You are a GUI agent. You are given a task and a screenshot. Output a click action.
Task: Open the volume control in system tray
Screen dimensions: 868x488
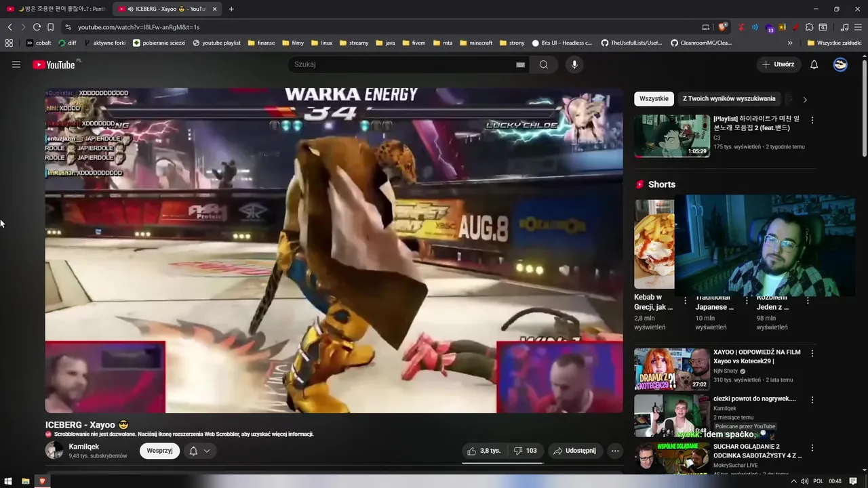804,481
